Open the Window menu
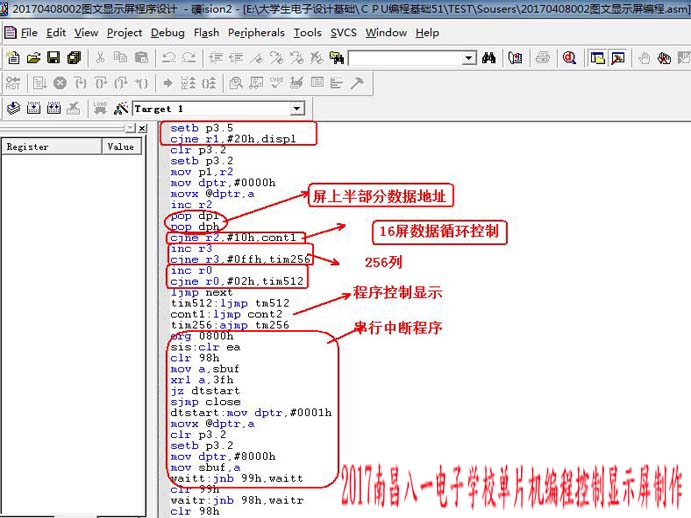 [386, 33]
